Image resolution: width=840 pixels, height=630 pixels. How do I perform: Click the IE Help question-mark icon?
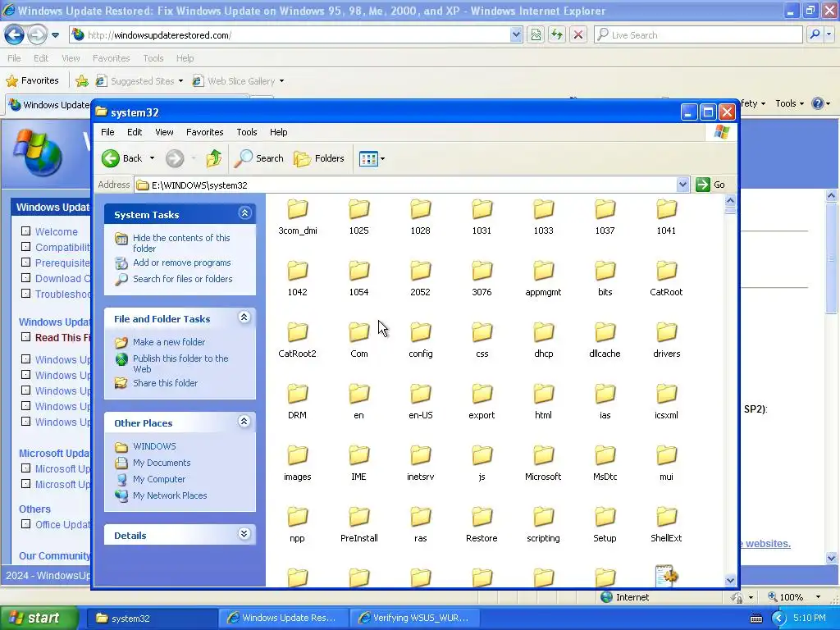click(818, 103)
